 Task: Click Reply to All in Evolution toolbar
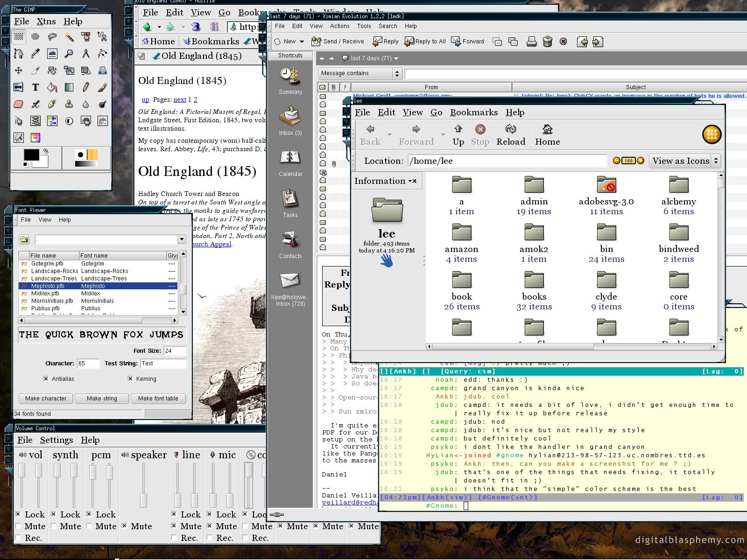tap(425, 42)
